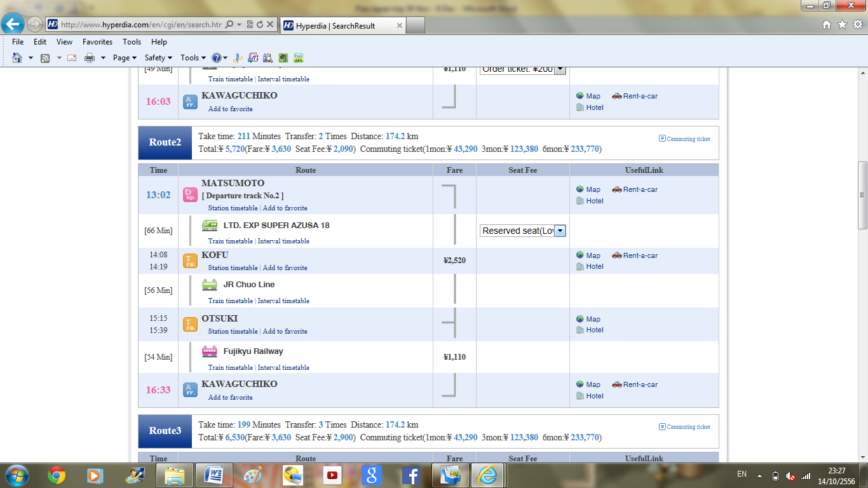Click the vertical page scrollbar thumb
The image size is (868, 488).
pyautogui.click(x=862, y=195)
